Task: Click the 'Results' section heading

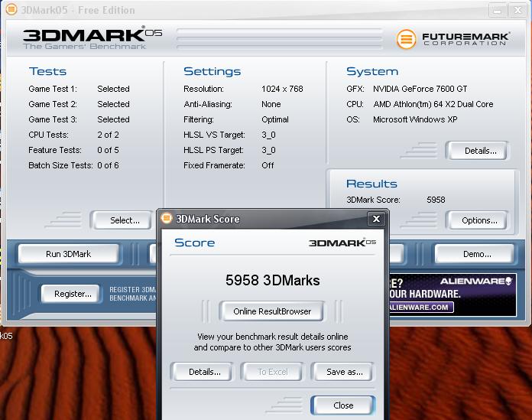Action: point(371,184)
